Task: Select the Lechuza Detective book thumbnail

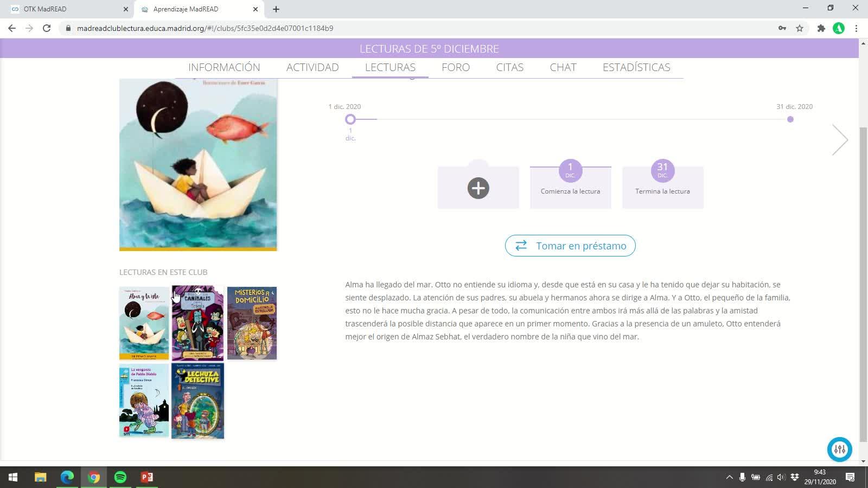Action: coord(197,401)
